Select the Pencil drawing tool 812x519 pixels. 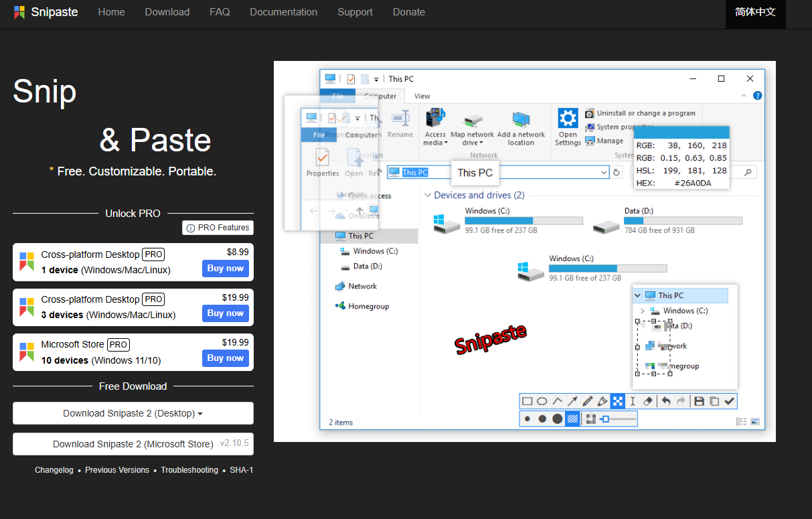[x=588, y=401]
